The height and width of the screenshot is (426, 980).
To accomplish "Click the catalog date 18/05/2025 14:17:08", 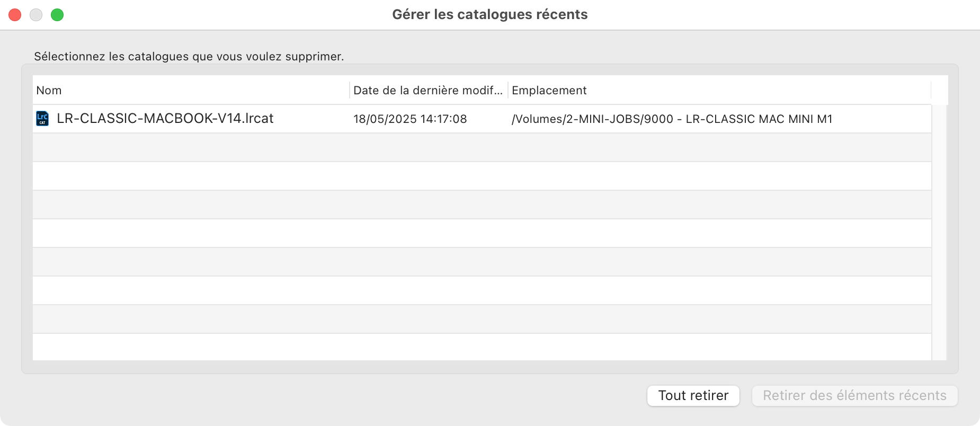I will tap(410, 119).
